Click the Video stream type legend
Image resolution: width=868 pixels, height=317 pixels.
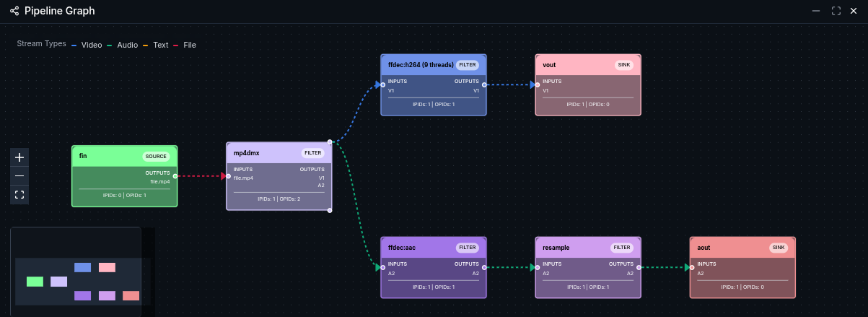point(87,45)
